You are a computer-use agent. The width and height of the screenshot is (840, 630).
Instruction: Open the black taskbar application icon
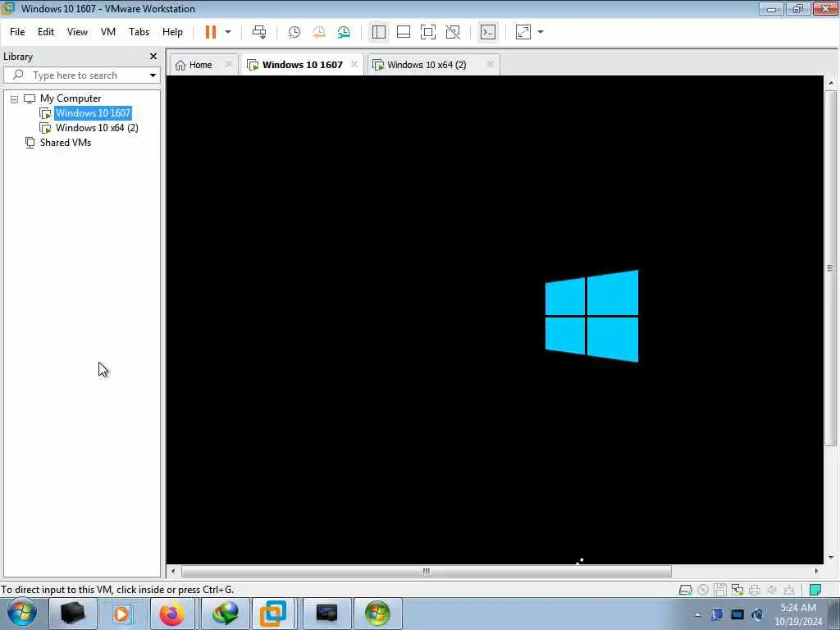tap(72, 614)
